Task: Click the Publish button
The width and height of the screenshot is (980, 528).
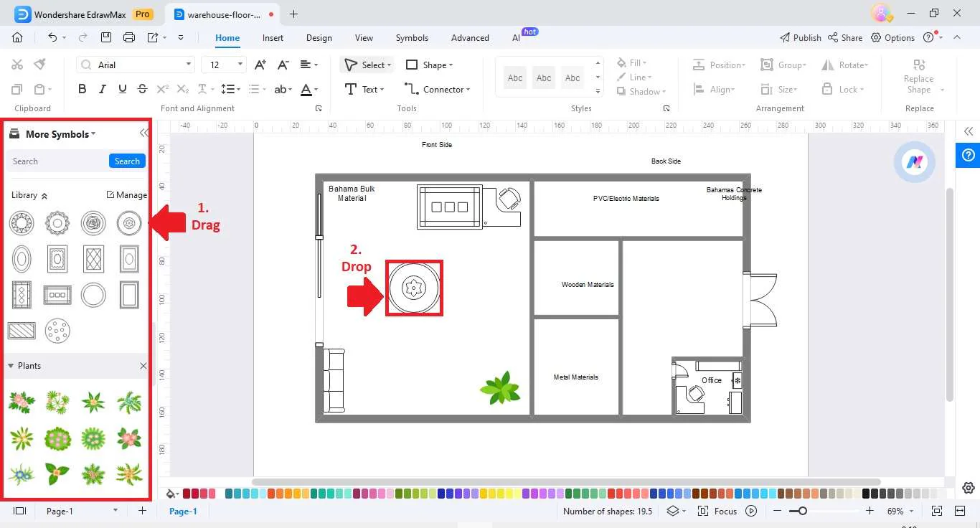Action: (800, 37)
